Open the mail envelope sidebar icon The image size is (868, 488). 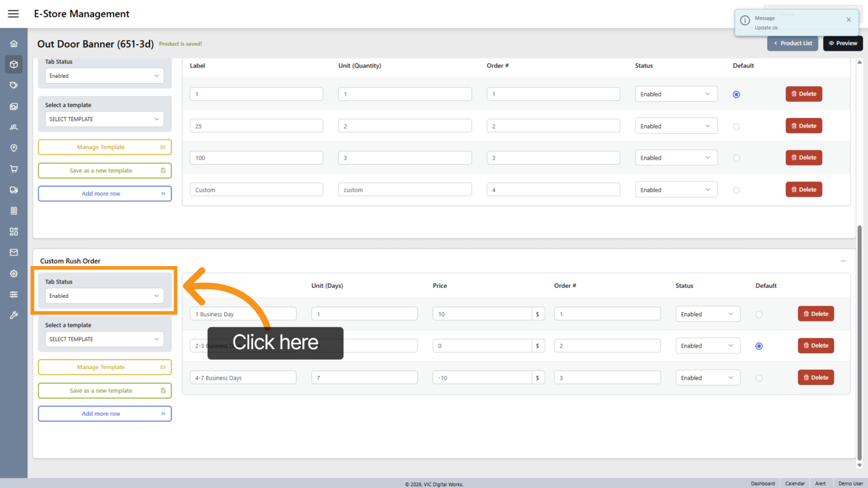(x=14, y=253)
